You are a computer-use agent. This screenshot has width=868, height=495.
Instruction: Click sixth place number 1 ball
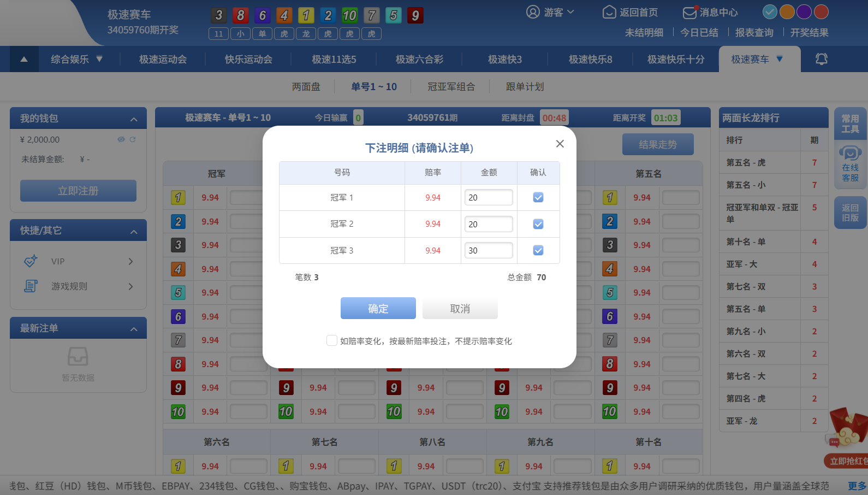pos(178,466)
